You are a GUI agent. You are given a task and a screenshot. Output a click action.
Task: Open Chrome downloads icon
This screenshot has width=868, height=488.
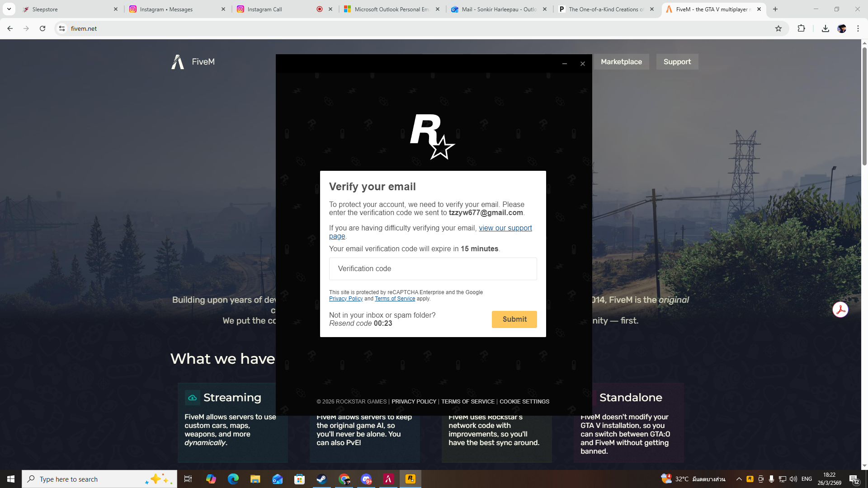(x=825, y=28)
